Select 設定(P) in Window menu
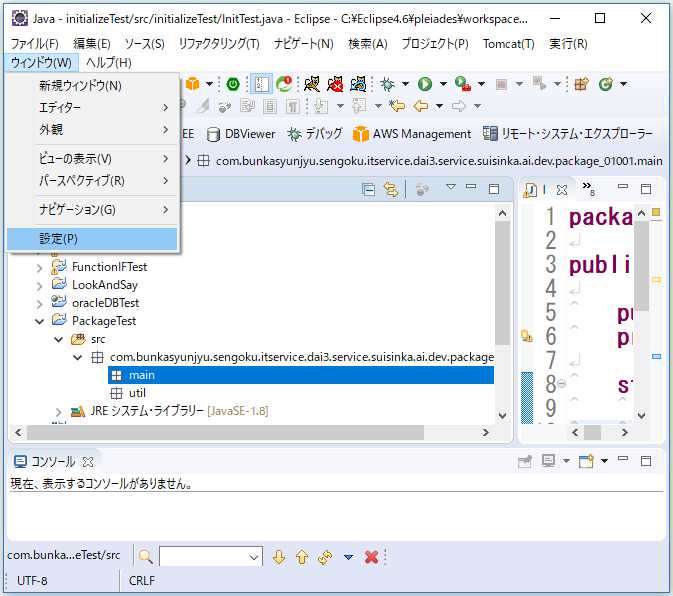The width and height of the screenshot is (673, 596). pos(92,239)
